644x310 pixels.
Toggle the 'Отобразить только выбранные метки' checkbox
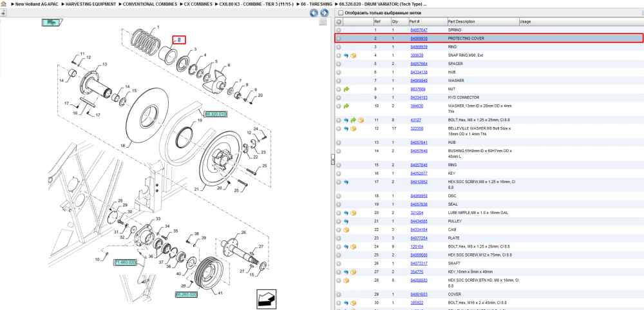pyautogui.click(x=340, y=13)
